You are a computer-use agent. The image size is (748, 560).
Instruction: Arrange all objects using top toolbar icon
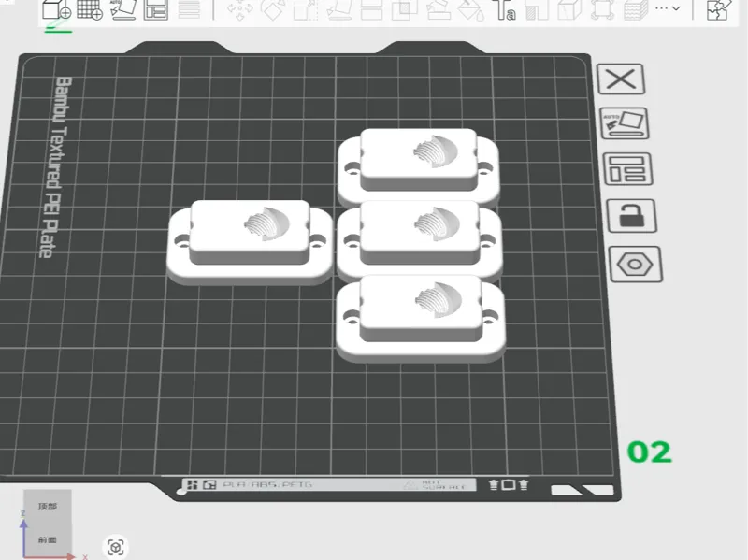pyautogui.click(x=156, y=9)
